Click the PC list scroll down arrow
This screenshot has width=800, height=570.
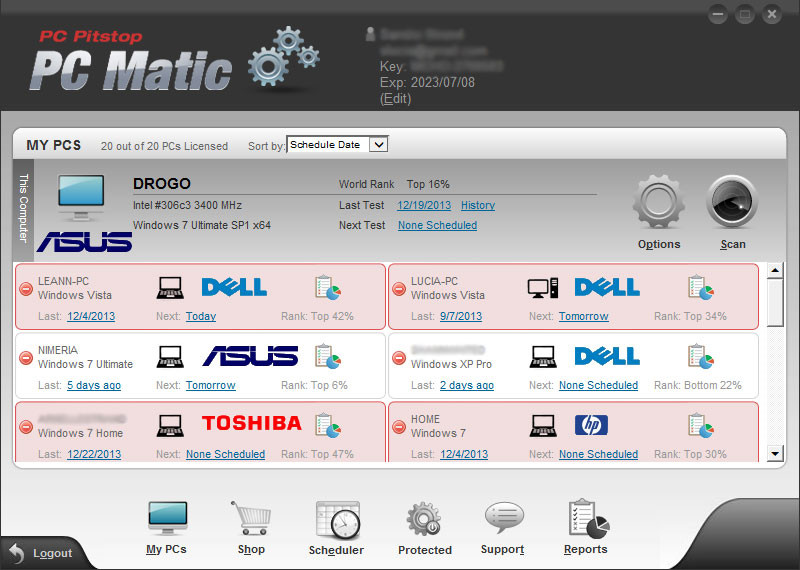[x=775, y=453]
